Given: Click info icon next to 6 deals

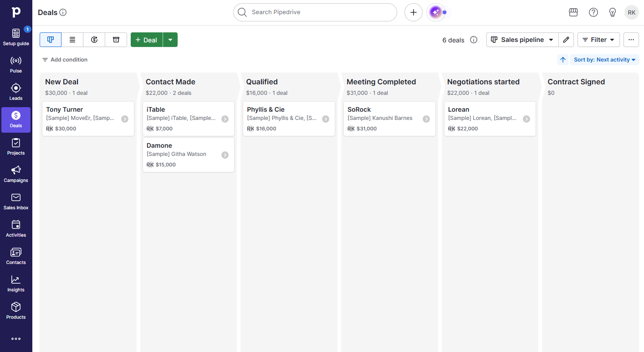Looking at the screenshot, I should point(474,40).
